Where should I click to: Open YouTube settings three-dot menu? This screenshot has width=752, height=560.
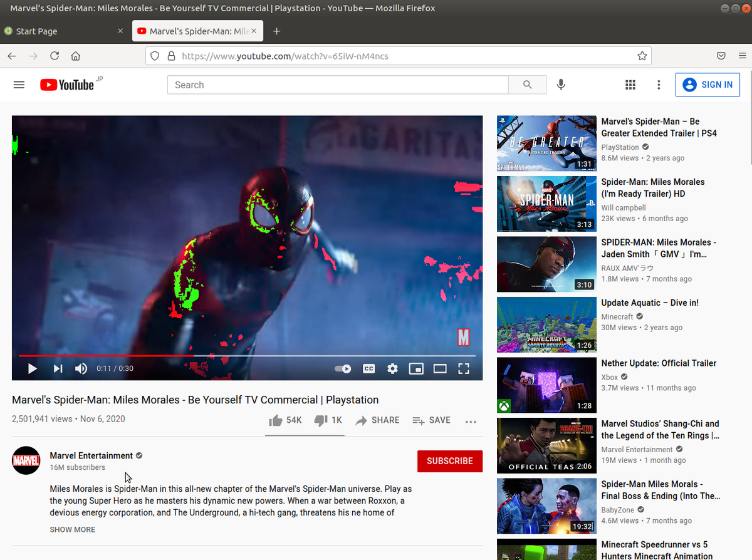pyautogui.click(x=659, y=85)
